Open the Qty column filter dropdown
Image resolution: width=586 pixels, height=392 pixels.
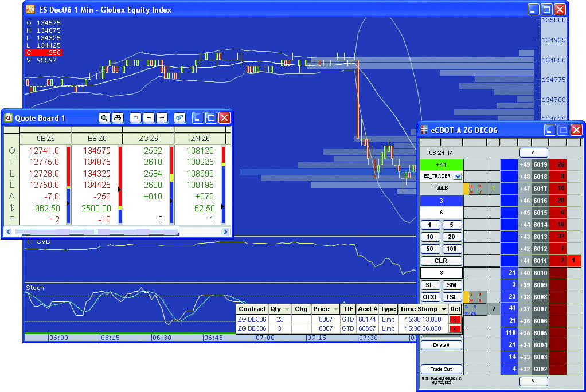click(287, 309)
